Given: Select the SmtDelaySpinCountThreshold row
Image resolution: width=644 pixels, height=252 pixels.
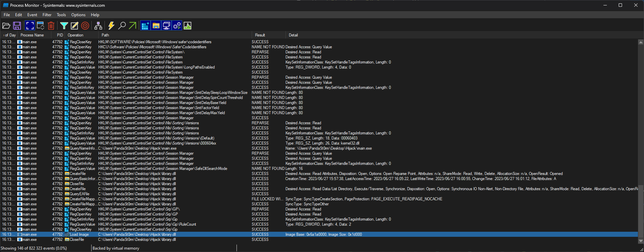Looking at the screenshot, I should pyautogui.click(x=319, y=98).
